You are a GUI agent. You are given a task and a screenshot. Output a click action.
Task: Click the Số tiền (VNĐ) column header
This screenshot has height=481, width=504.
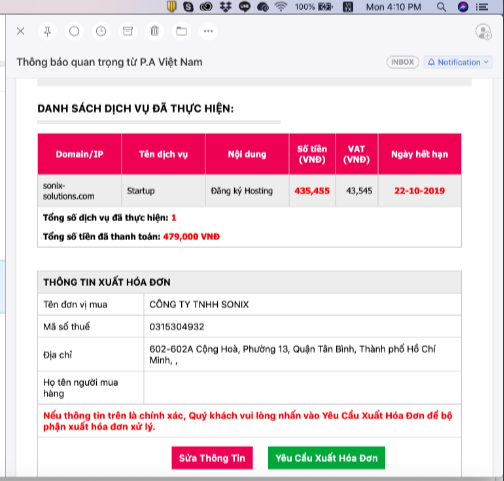click(312, 154)
